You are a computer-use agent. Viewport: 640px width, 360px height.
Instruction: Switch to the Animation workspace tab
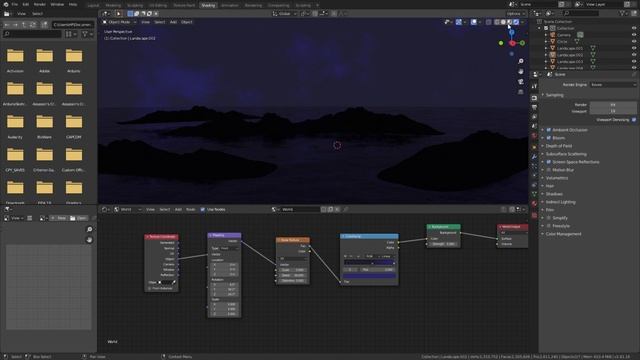(x=230, y=5)
